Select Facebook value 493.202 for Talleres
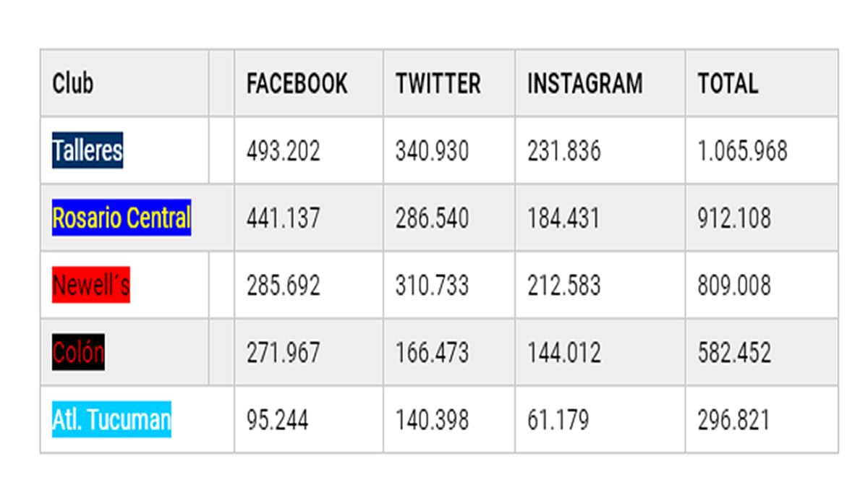Viewport: 868px width, 488px height. (x=283, y=151)
